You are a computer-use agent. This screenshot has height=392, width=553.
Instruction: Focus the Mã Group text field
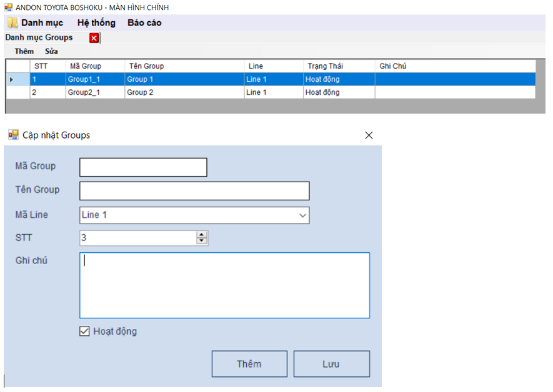point(143,167)
